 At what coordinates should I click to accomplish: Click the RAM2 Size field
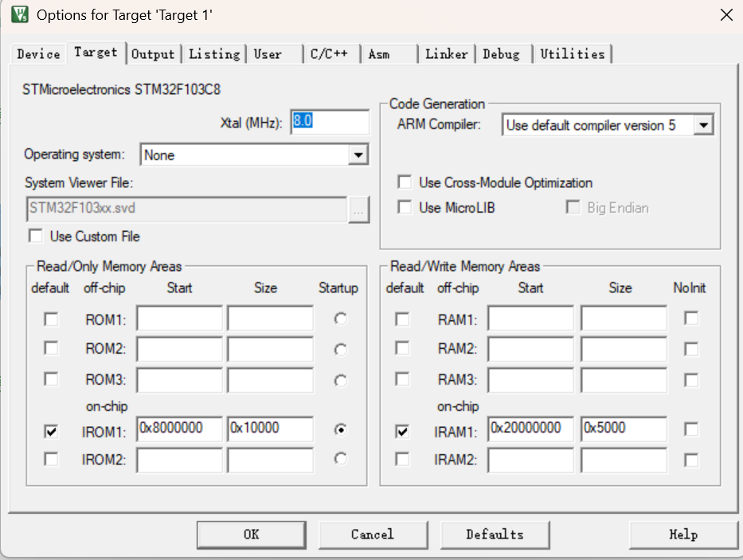tap(624, 349)
